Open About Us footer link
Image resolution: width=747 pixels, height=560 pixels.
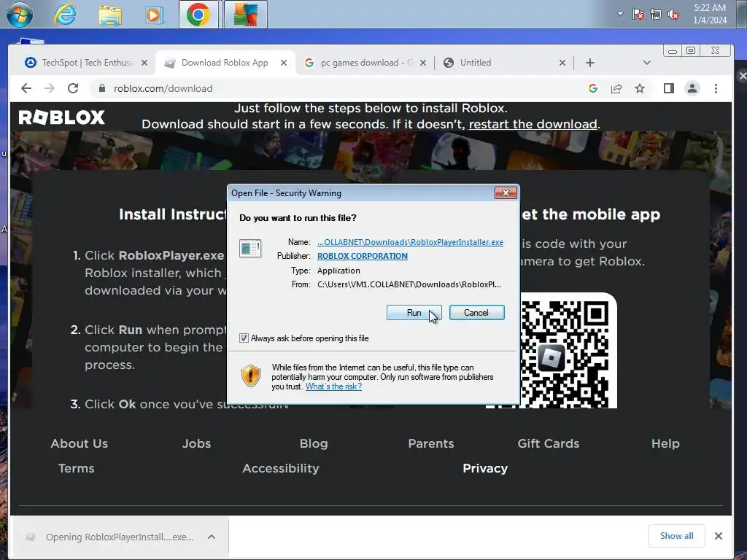79,443
